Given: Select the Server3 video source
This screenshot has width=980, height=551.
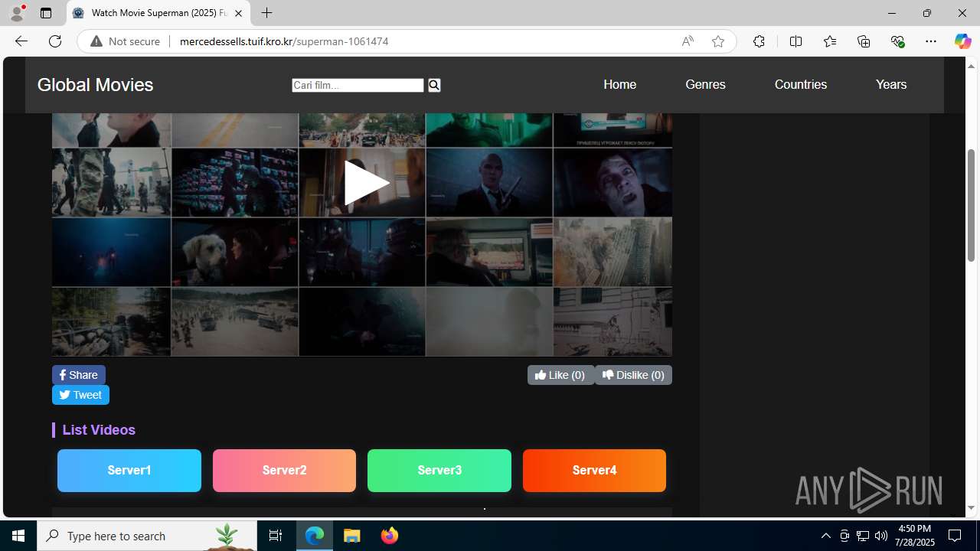Looking at the screenshot, I should pyautogui.click(x=439, y=470).
